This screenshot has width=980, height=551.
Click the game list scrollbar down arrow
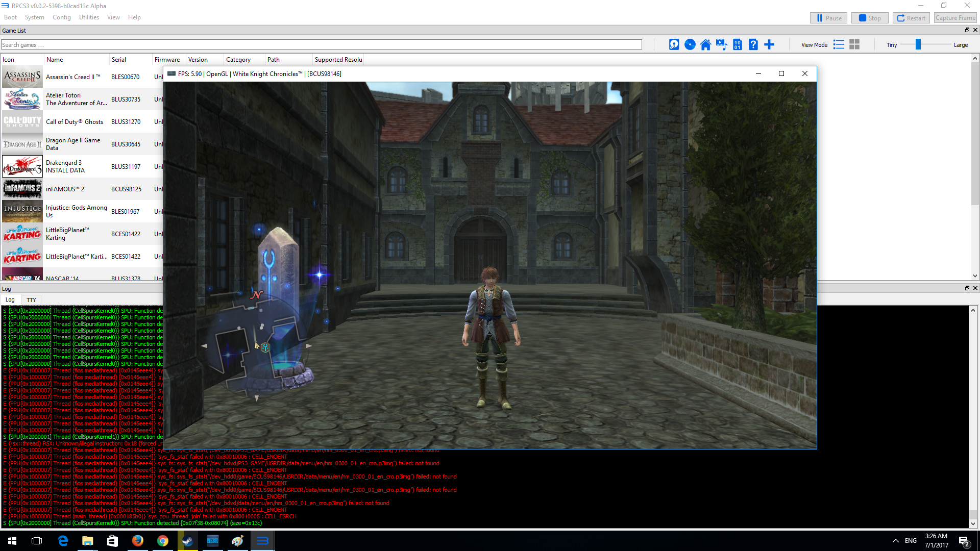click(975, 276)
